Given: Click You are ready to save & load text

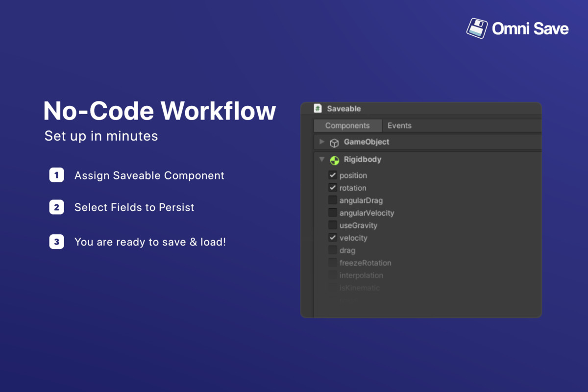Looking at the screenshot, I should tap(150, 242).
